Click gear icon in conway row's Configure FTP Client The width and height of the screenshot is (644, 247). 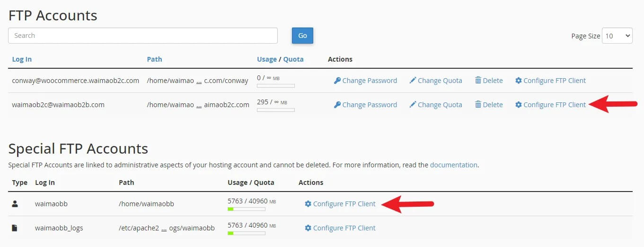click(518, 81)
